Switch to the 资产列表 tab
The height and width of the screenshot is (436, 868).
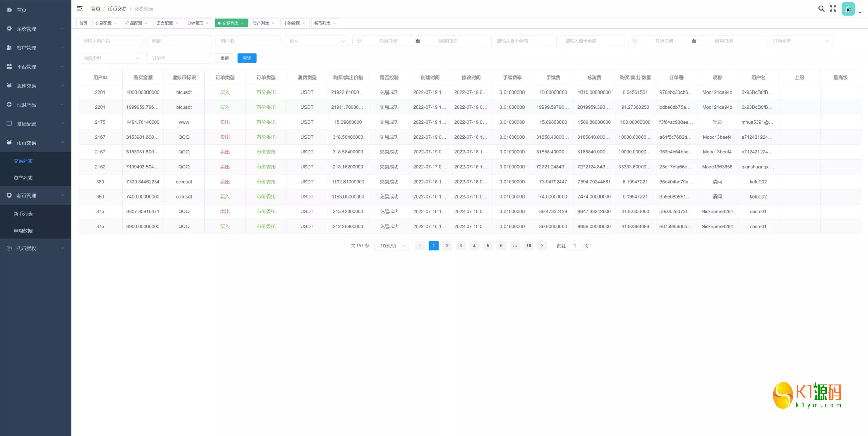coord(261,23)
